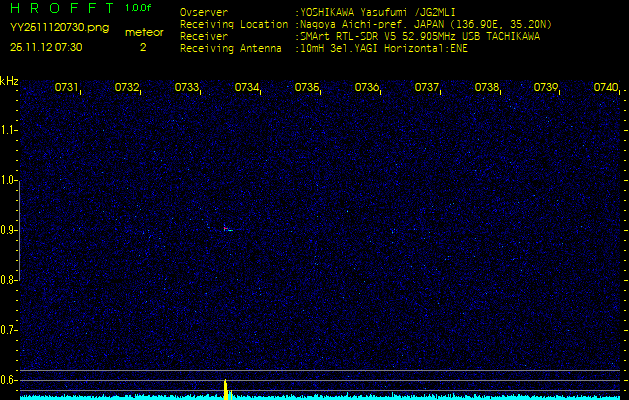The height and width of the screenshot is (400, 629).
Task: Click the kHz axis unit label
Action: pyautogui.click(x=9, y=81)
